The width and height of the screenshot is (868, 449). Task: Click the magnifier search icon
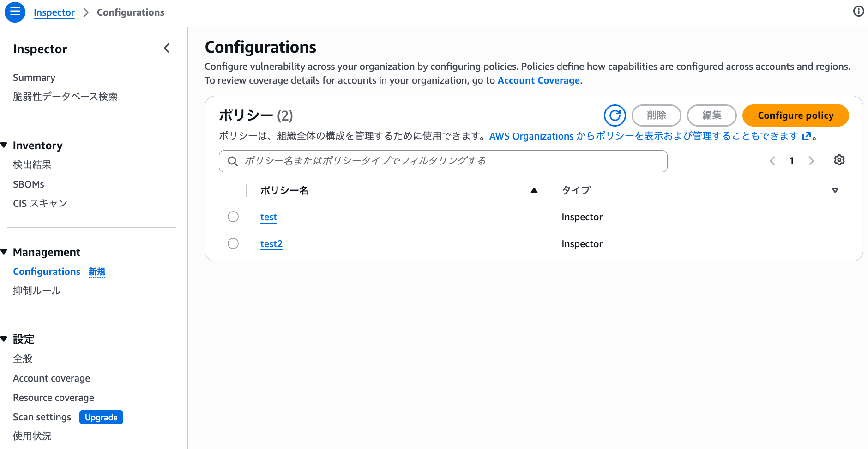(x=233, y=161)
